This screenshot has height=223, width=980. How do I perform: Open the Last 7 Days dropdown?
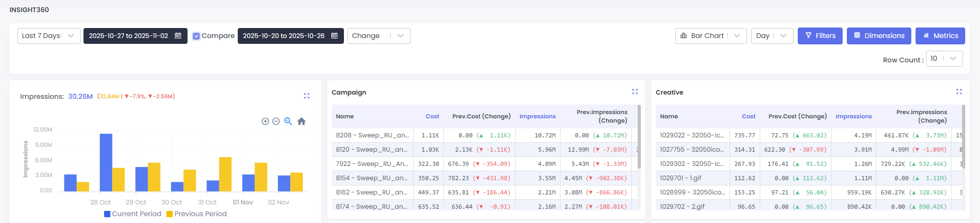pyautogui.click(x=49, y=36)
